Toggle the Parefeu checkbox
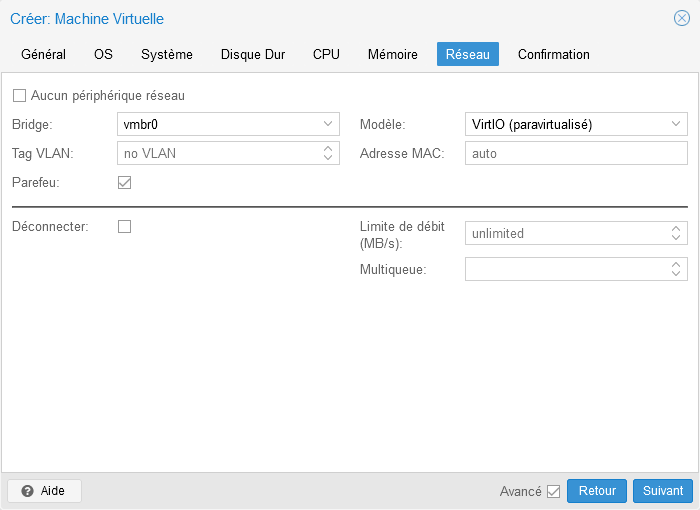The width and height of the screenshot is (700, 510). tap(125, 183)
